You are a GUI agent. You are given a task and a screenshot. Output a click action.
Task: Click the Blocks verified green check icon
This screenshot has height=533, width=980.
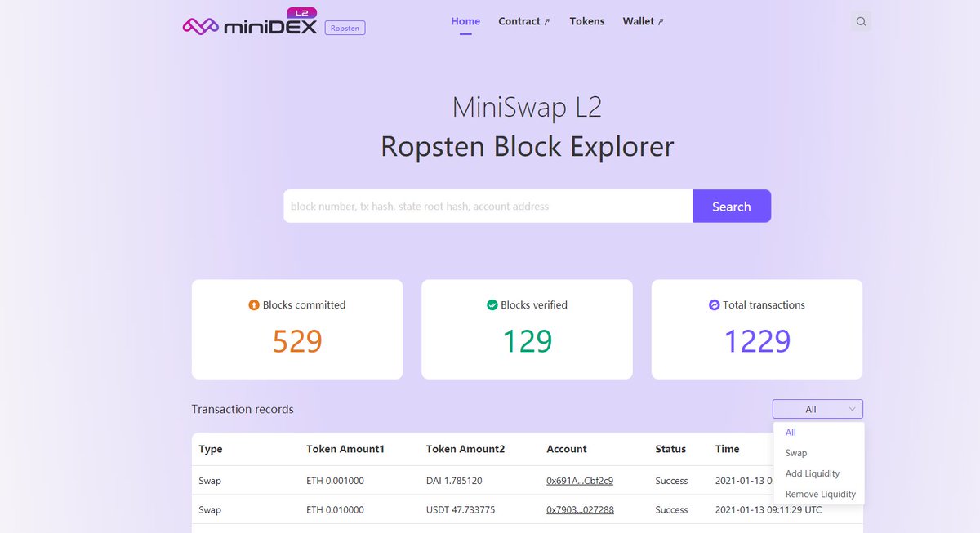pos(492,305)
